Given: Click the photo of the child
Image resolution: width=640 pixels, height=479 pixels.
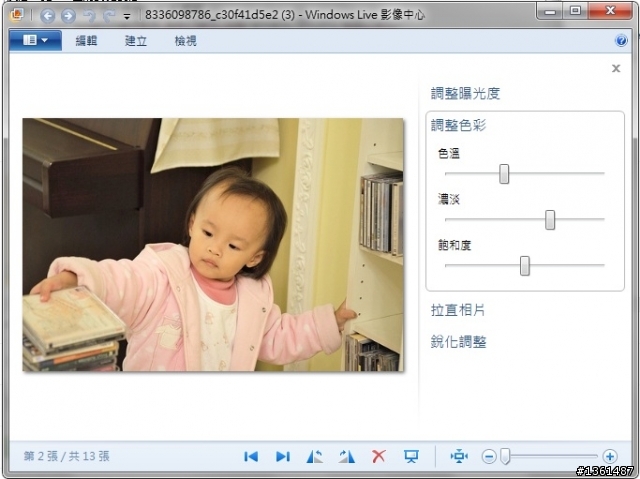Looking at the screenshot, I should pyautogui.click(x=213, y=245).
